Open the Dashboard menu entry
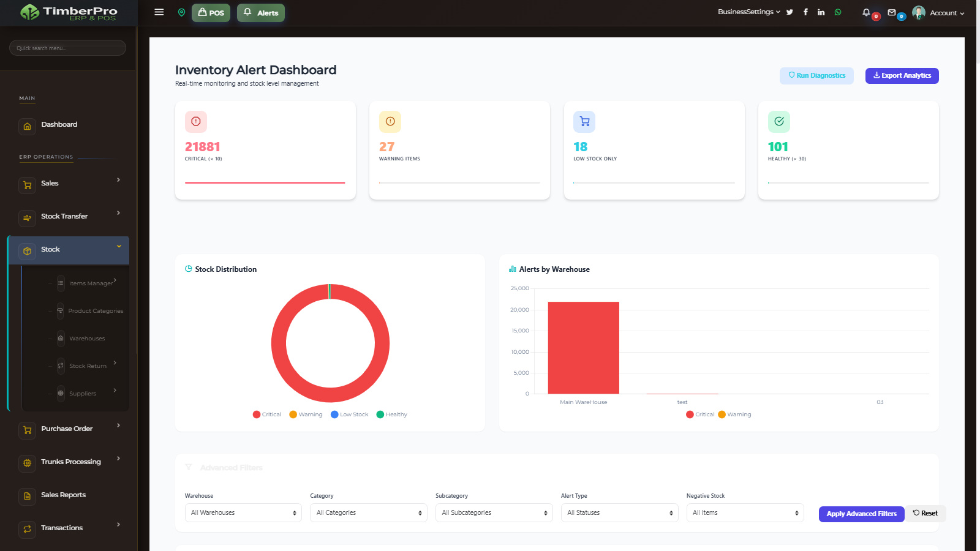 [58, 124]
